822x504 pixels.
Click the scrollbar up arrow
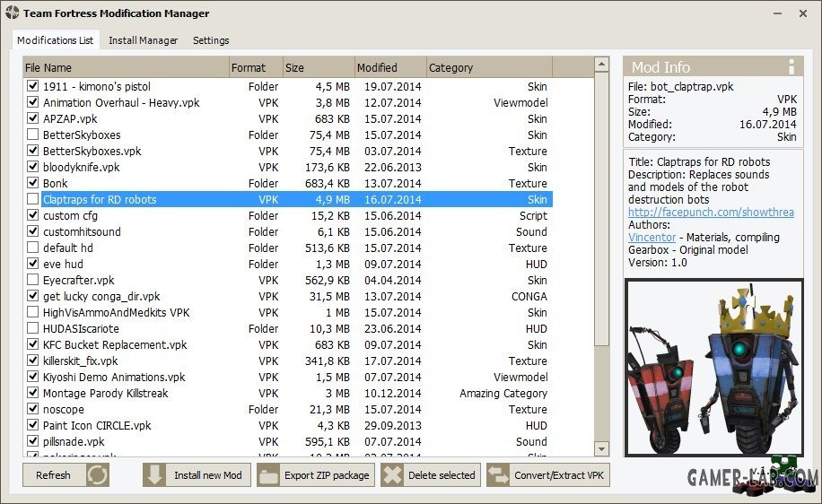(601, 65)
